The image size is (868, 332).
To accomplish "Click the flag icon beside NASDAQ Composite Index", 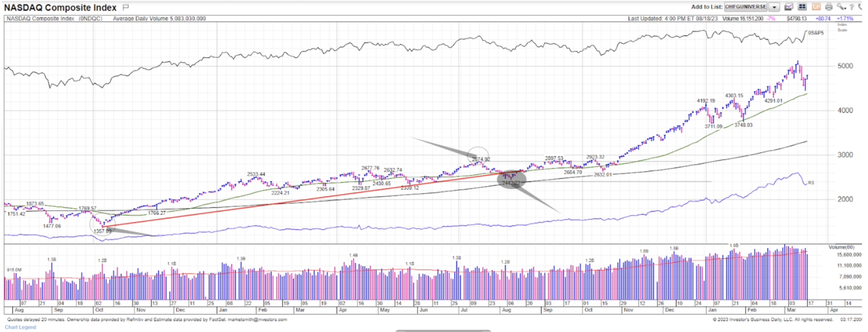I will (125, 7).
